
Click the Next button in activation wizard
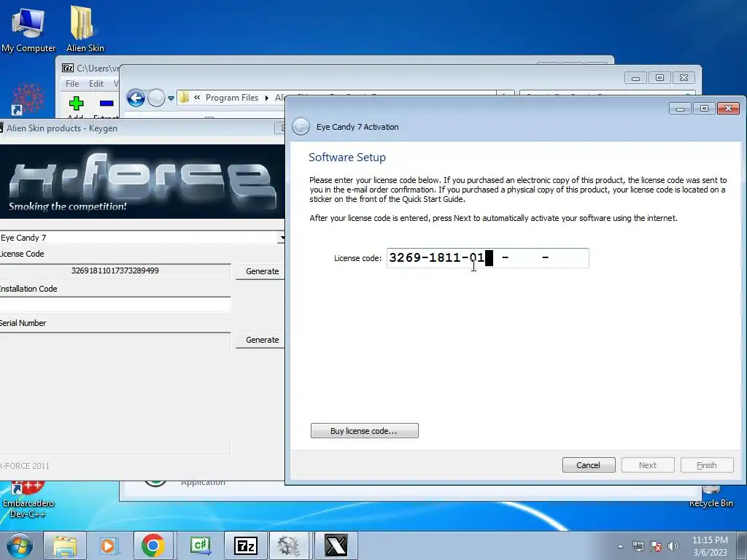[648, 464]
